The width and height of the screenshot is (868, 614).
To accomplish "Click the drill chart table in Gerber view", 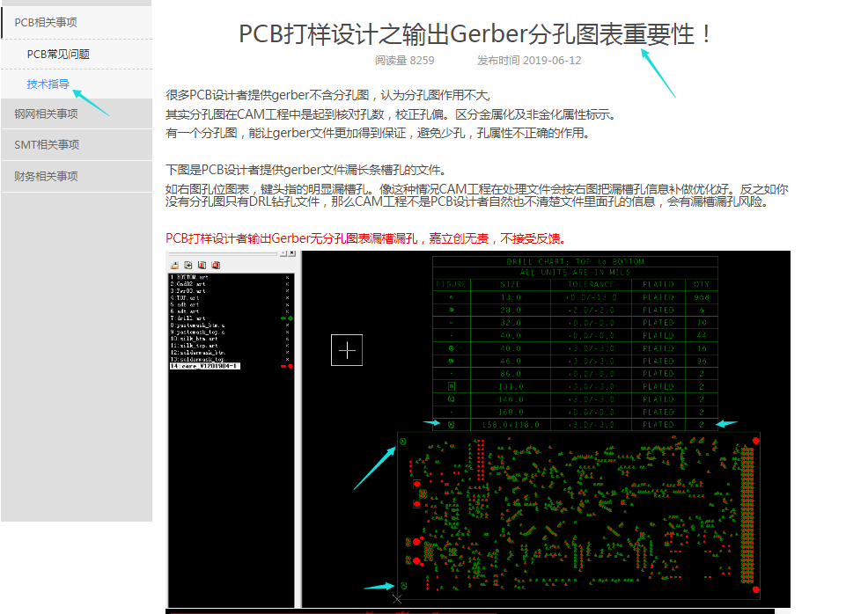I will click(575, 343).
